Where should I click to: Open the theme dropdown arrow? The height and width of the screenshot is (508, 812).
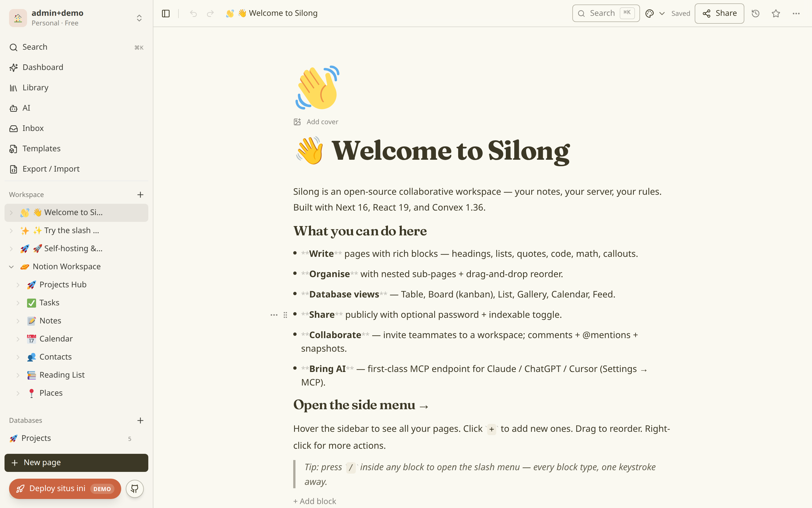click(x=662, y=14)
